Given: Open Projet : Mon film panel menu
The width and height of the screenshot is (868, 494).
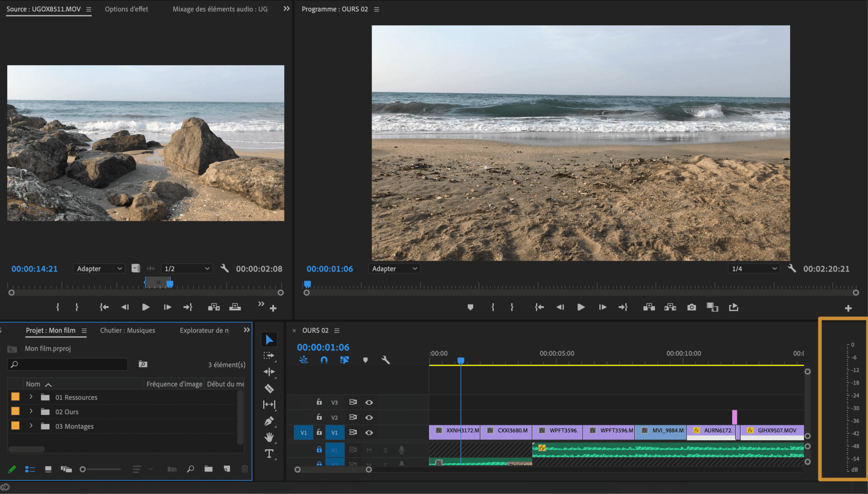Looking at the screenshot, I should [84, 331].
